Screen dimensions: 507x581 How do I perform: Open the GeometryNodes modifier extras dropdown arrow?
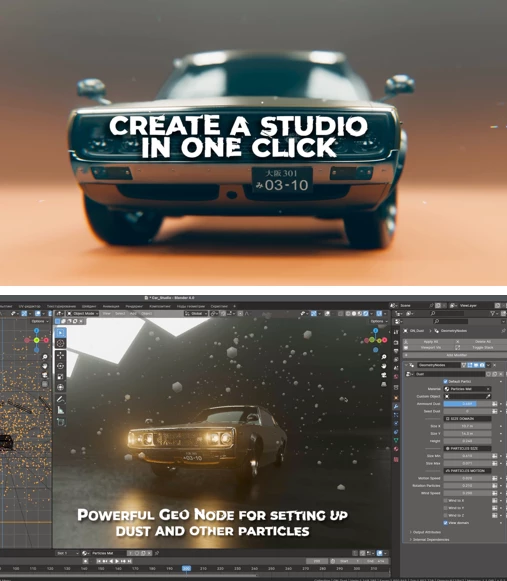488,365
